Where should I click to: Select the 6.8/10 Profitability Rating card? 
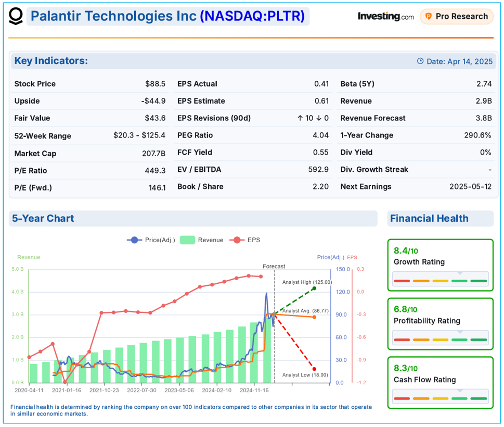(x=441, y=324)
